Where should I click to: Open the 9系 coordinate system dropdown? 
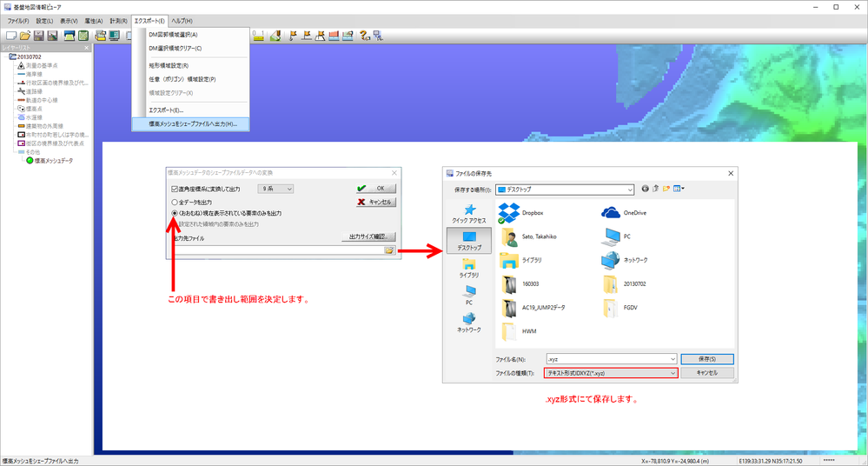[x=275, y=189]
